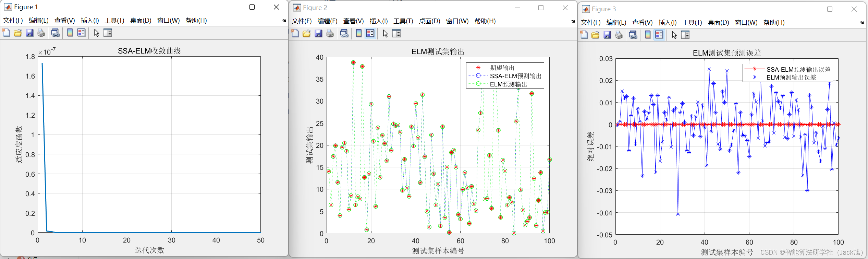Open 窗口(W) menu in Figure 1

(x=169, y=21)
